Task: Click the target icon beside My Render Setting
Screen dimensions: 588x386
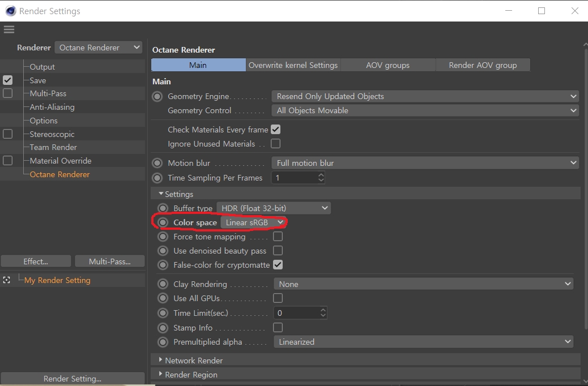Action: click(x=6, y=280)
